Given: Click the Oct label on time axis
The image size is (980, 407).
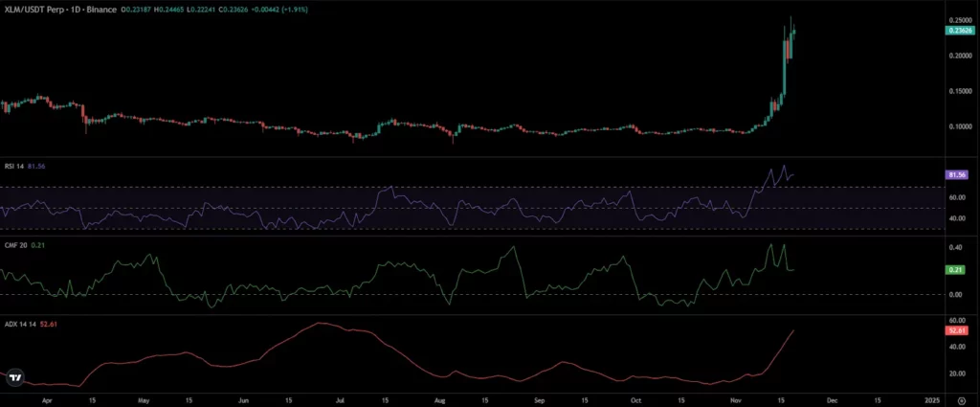Looking at the screenshot, I should coord(635,399).
